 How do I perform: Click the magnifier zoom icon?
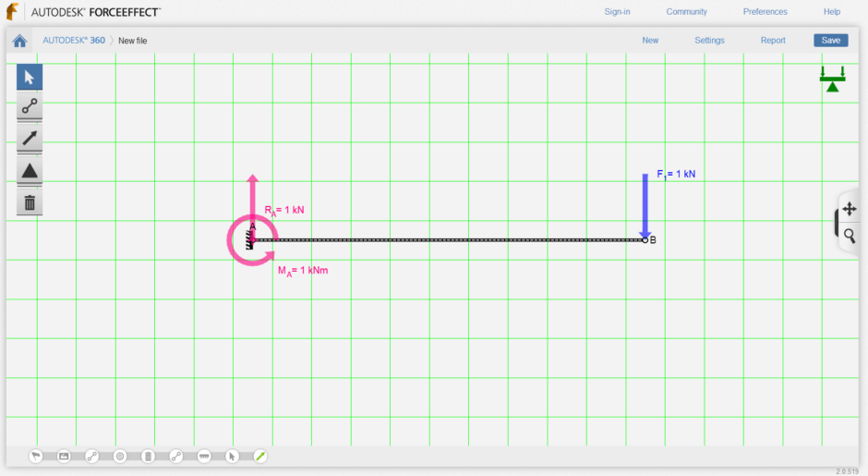[x=850, y=237]
